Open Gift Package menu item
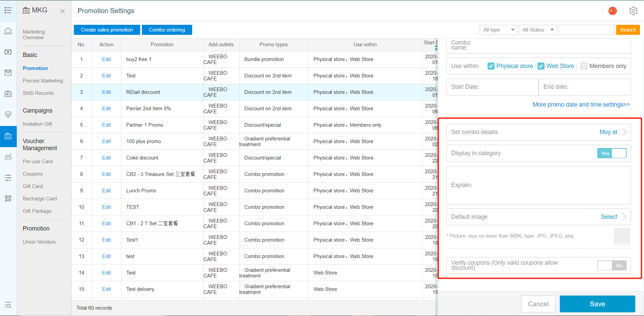 tap(37, 211)
